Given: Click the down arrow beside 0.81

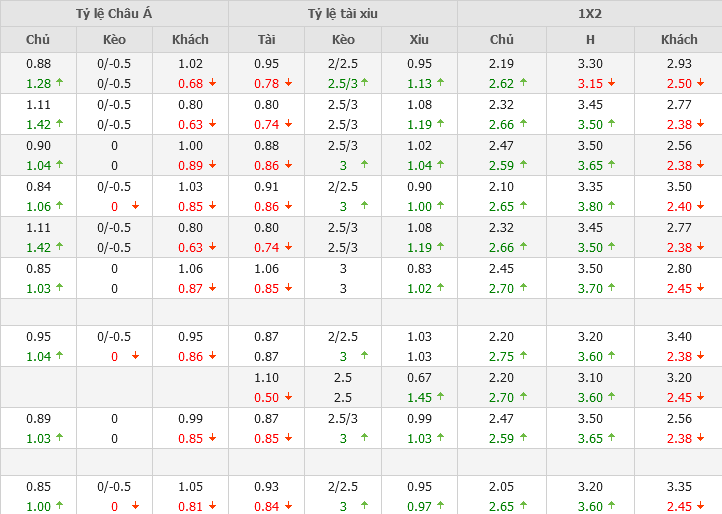Looking at the screenshot, I should [212, 506].
